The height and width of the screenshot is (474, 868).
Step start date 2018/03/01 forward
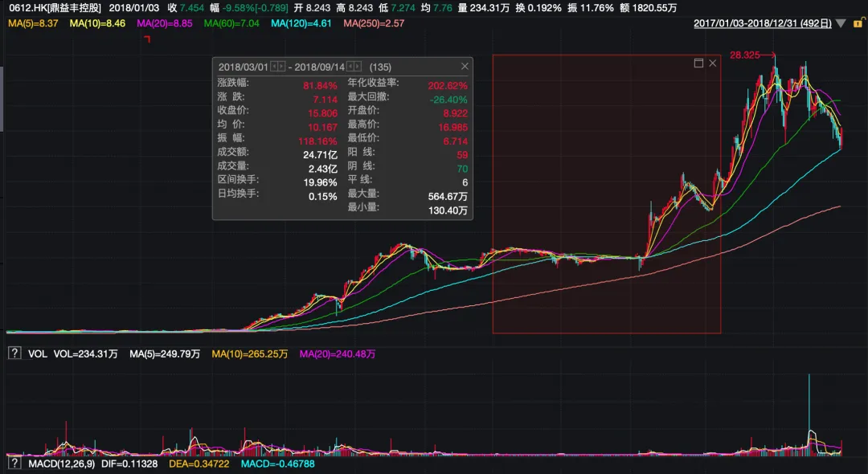click(282, 67)
